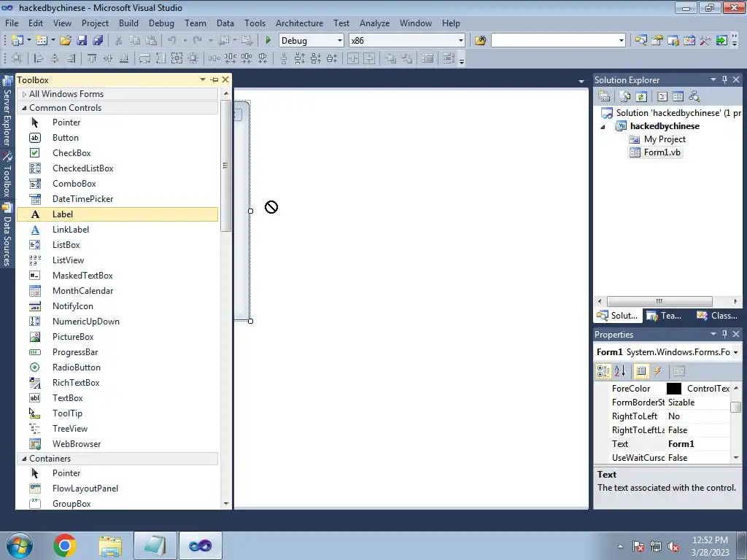Screen dimensions: 747x560
Task: Select My Project in Solution Explorer
Action: click(x=665, y=139)
